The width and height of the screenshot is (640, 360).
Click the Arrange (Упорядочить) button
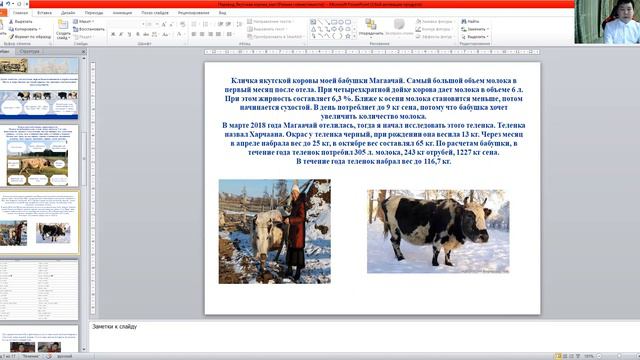[371, 27]
